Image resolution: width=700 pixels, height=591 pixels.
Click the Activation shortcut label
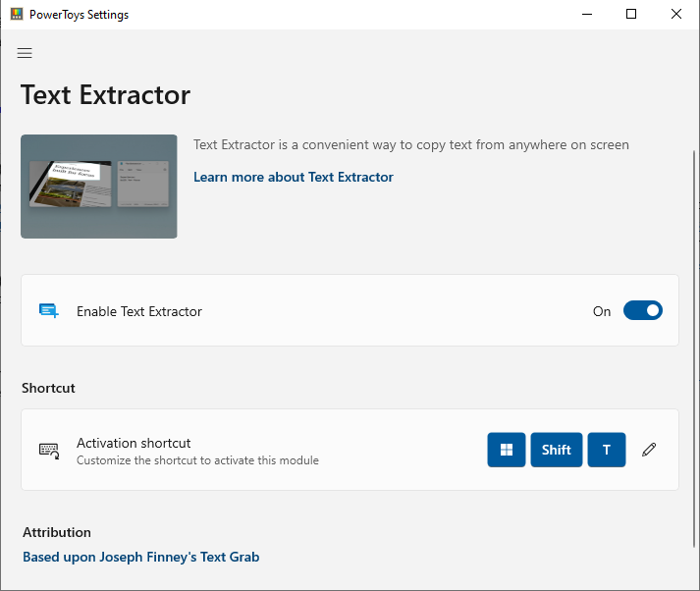tap(134, 443)
